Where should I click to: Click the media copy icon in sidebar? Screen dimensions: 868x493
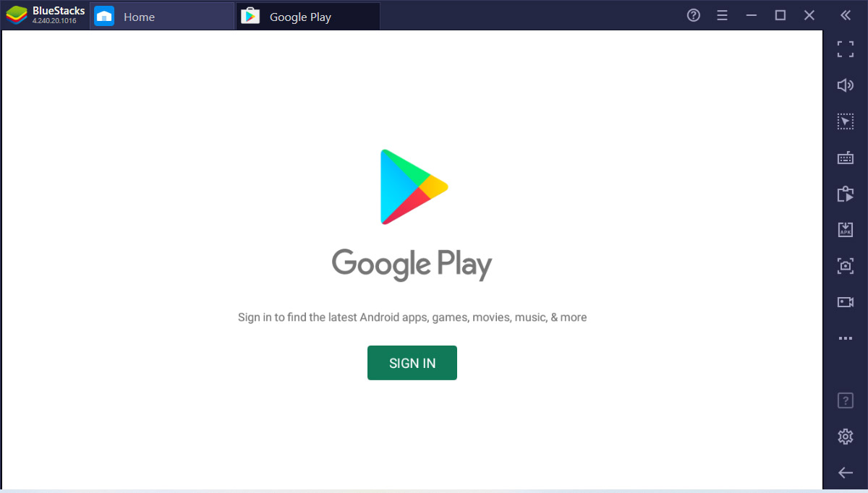pyautogui.click(x=845, y=194)
